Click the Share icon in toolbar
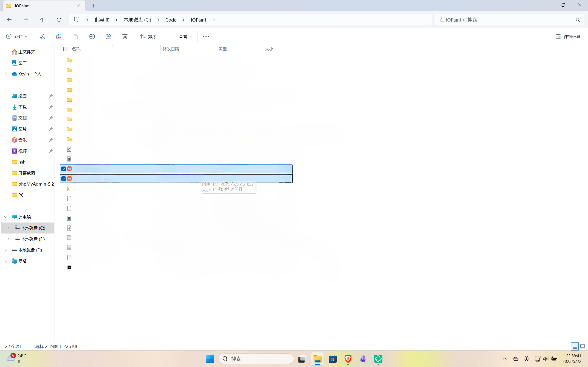588x367 pixels. pyautogui.click(x=108, y=36)
